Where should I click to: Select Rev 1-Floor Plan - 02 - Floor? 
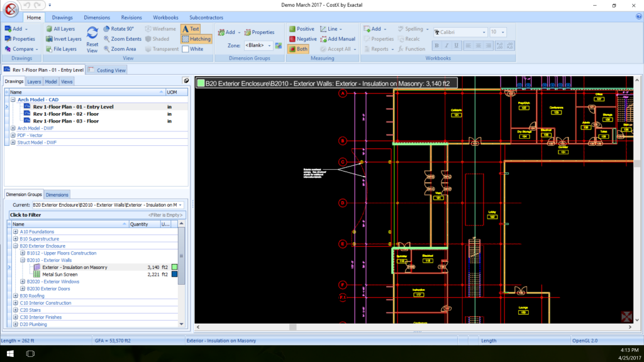pos(65,114)
